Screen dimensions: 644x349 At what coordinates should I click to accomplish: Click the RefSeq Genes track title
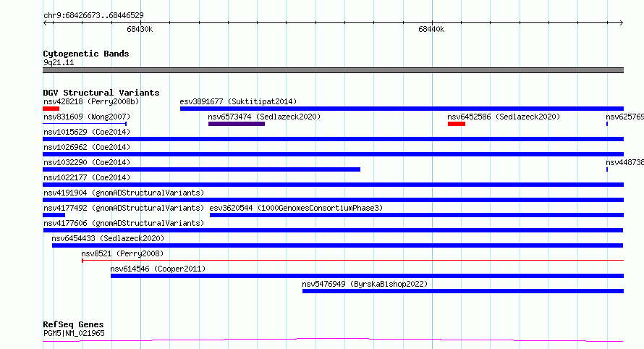point(73,325)
